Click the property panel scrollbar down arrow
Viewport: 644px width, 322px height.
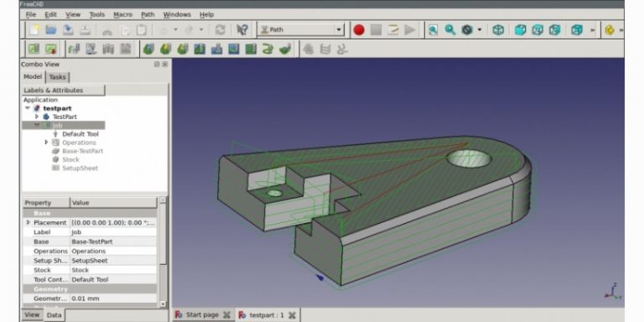163,304
